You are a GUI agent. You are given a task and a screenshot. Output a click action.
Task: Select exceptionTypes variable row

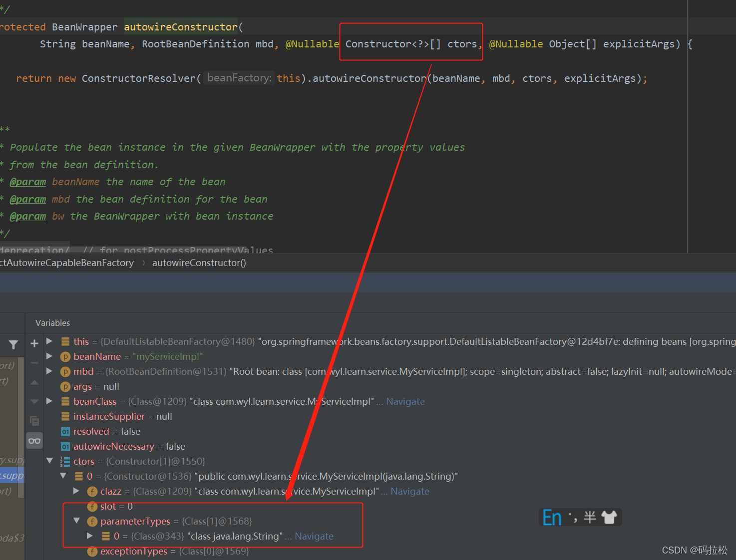point(389,551)
